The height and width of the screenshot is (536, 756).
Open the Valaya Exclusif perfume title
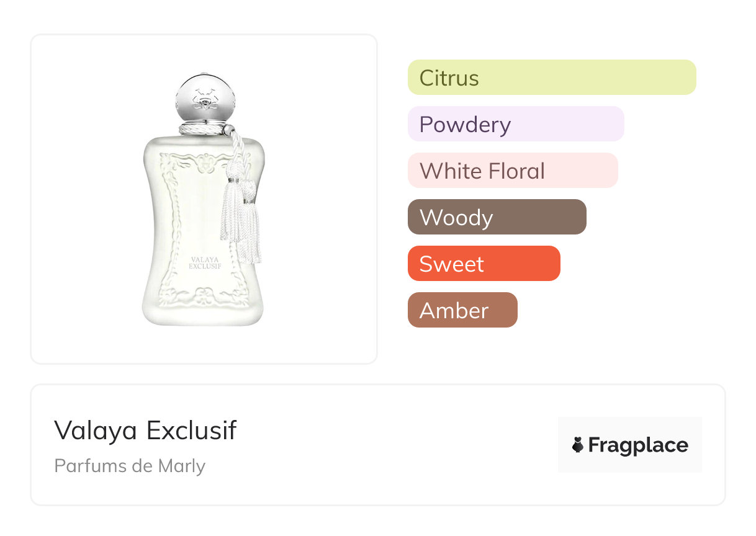coord(145,430)
